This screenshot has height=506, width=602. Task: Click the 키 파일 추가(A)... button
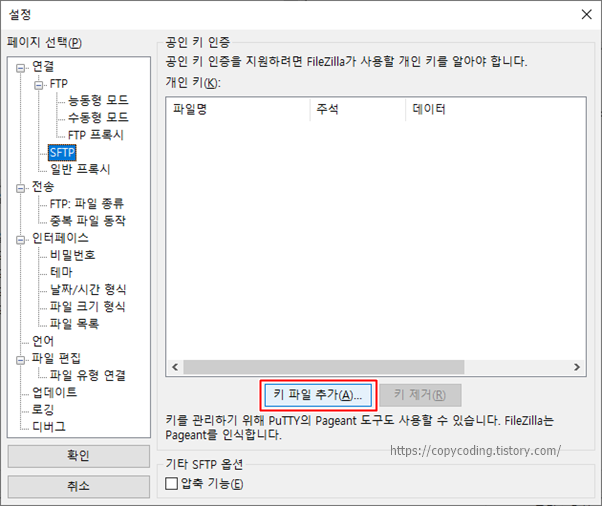pos(318,395)
